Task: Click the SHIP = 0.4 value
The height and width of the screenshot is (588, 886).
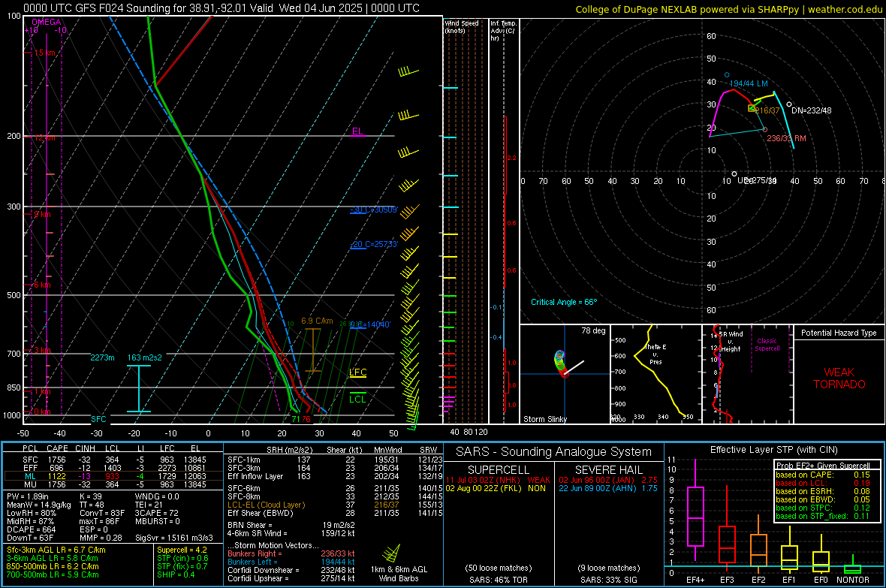Action: pyautogui.click(x=176, y=574)
